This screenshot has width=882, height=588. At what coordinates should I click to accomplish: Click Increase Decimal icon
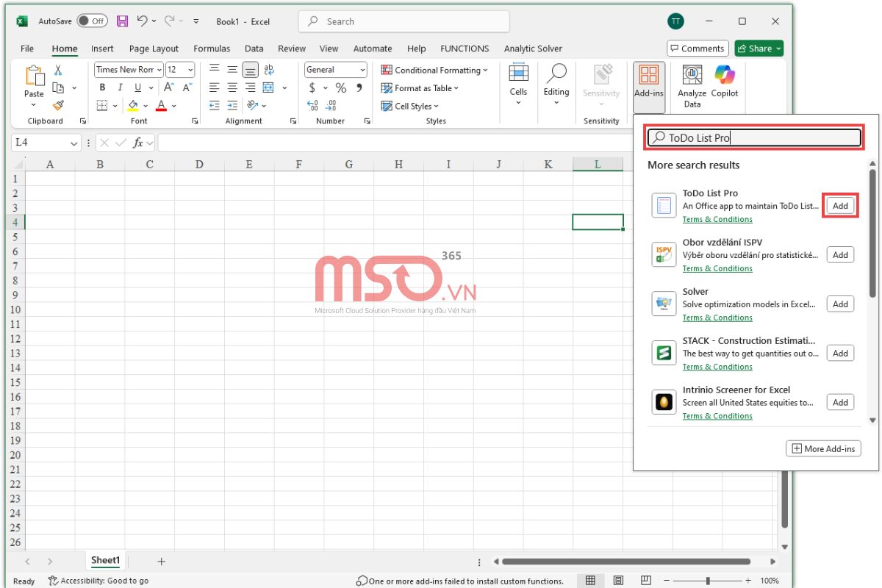coord(312,106)
